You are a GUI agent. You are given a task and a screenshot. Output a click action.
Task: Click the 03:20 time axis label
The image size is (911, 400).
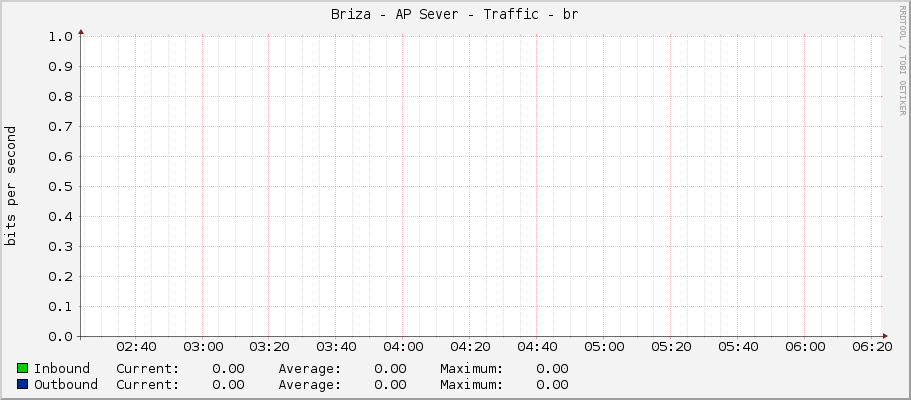coord(270,347)
